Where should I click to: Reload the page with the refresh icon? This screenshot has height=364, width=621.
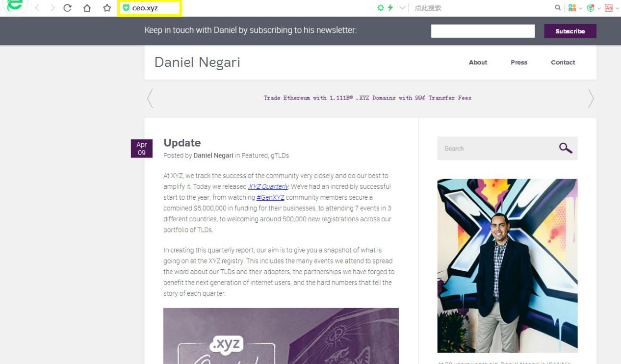tap(68, 8)
